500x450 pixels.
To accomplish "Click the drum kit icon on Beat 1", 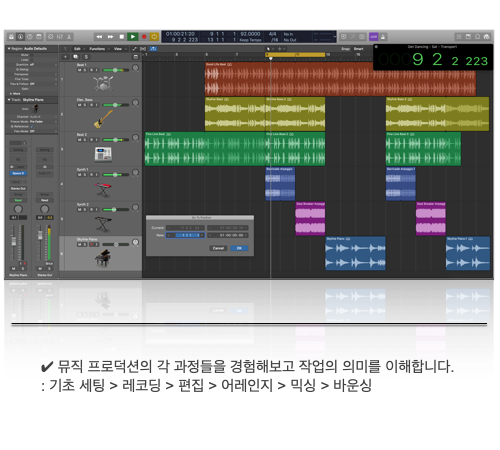I will tap(103, 83).
